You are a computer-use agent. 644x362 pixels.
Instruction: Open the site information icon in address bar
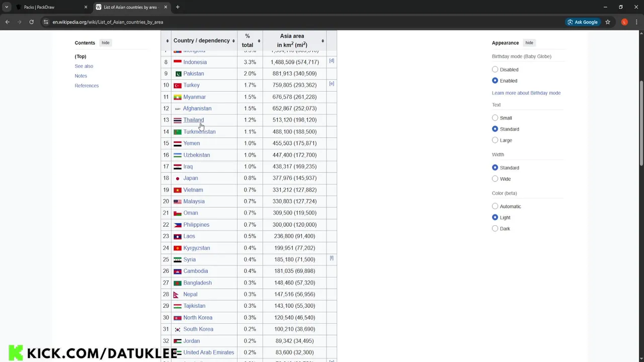[x=46, y=22]
